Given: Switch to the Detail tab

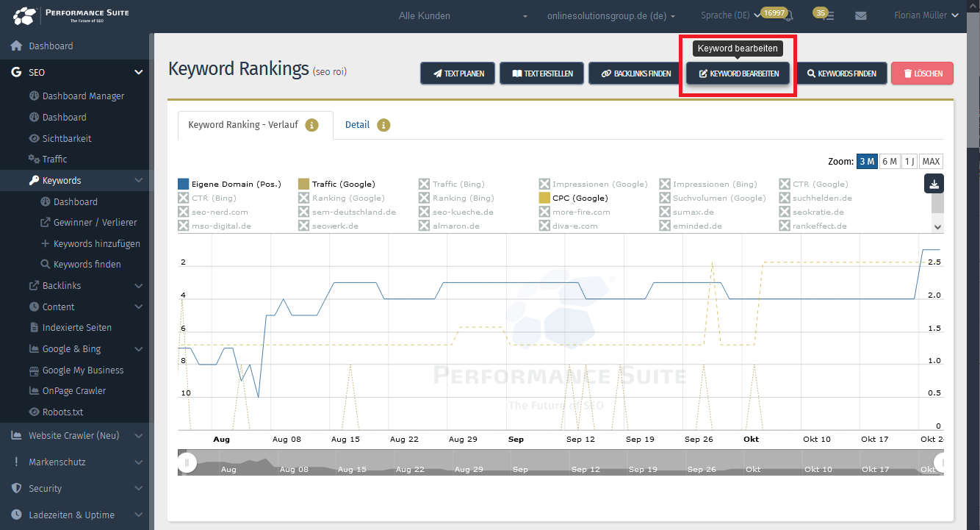Looking at the screenshot, I should click(x=357, y=125).
